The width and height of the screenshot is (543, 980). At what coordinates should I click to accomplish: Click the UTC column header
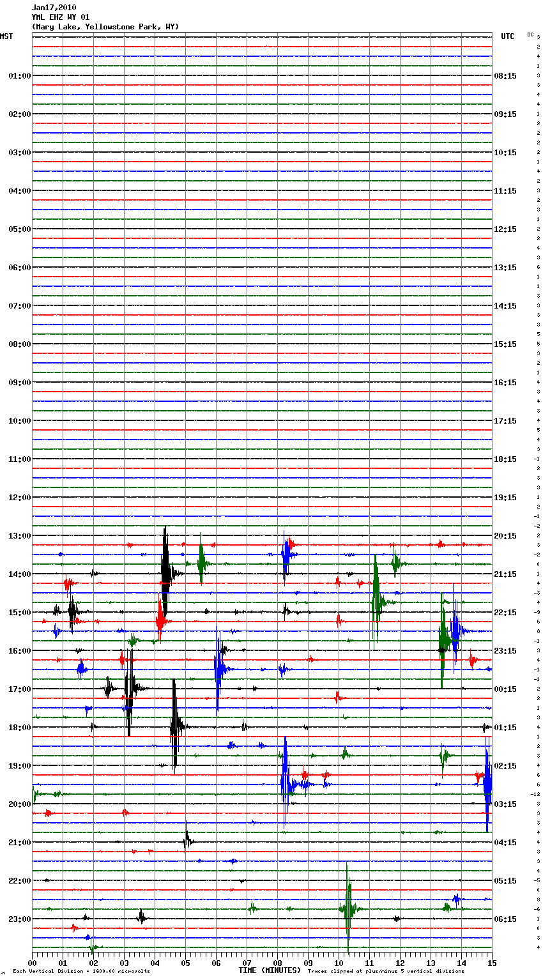[x=507, y=36]
